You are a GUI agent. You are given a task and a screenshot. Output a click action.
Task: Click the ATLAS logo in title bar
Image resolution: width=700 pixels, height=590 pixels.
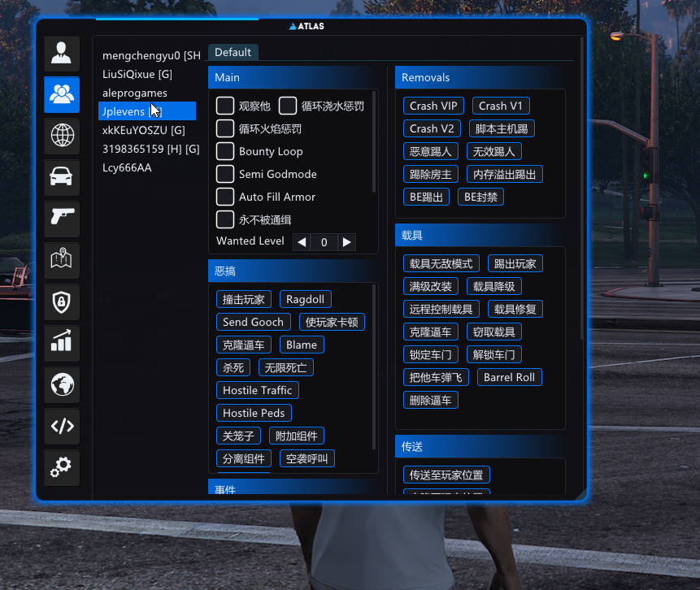tap(307, 26)
